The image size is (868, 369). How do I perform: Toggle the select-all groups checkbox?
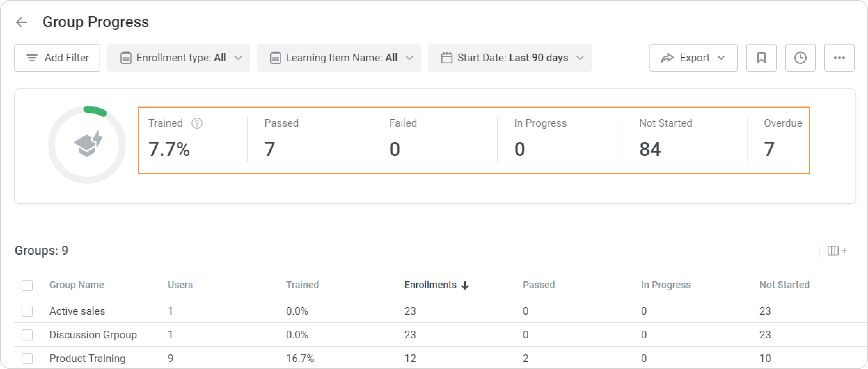[27, 285]
